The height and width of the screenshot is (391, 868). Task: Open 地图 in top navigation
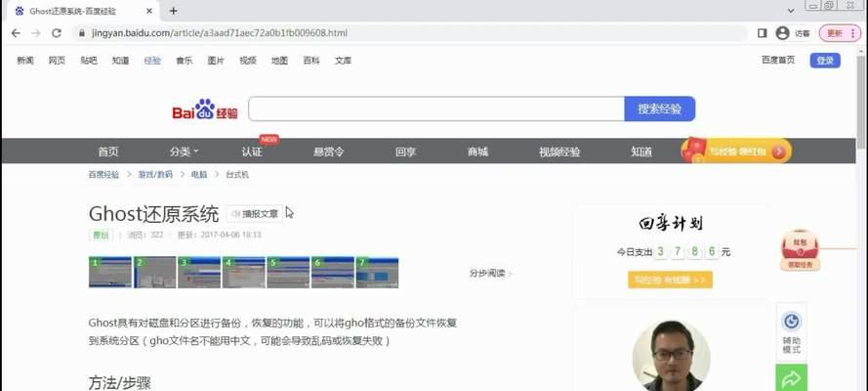(279, 61)
